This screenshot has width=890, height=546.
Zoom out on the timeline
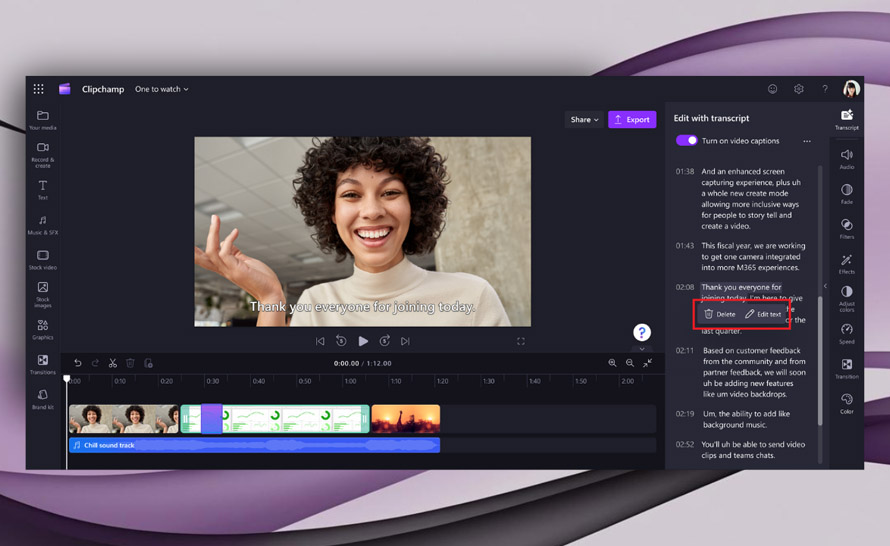tap(629, 363)
